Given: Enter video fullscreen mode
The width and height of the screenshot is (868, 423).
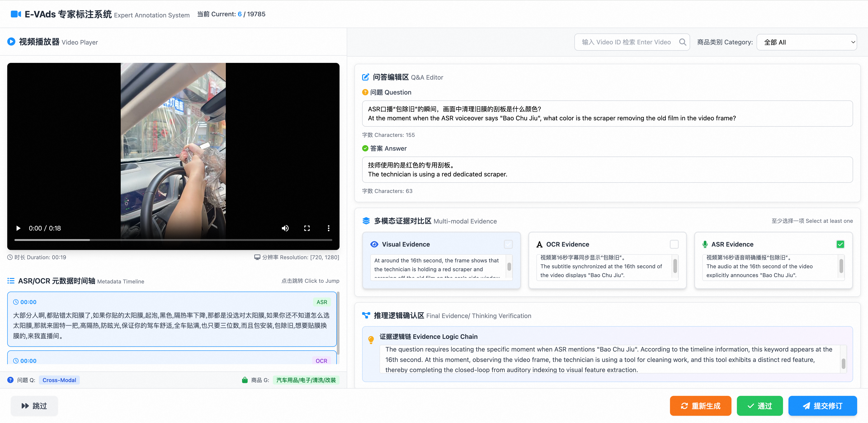Looking at the screenshot, I should 307,228.
